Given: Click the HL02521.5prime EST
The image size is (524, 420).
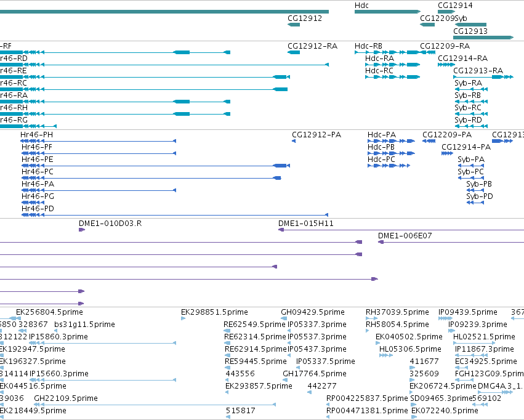Looking at the screenshot, I should point(474,343).
